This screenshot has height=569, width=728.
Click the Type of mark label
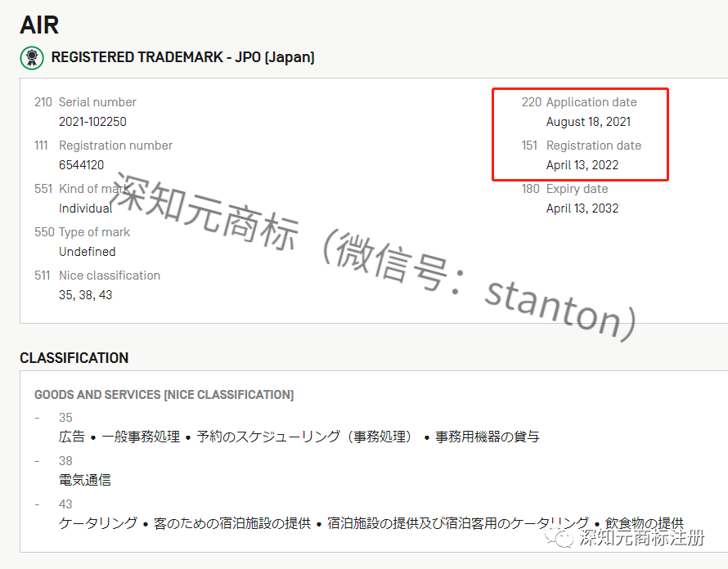point(95,232)
